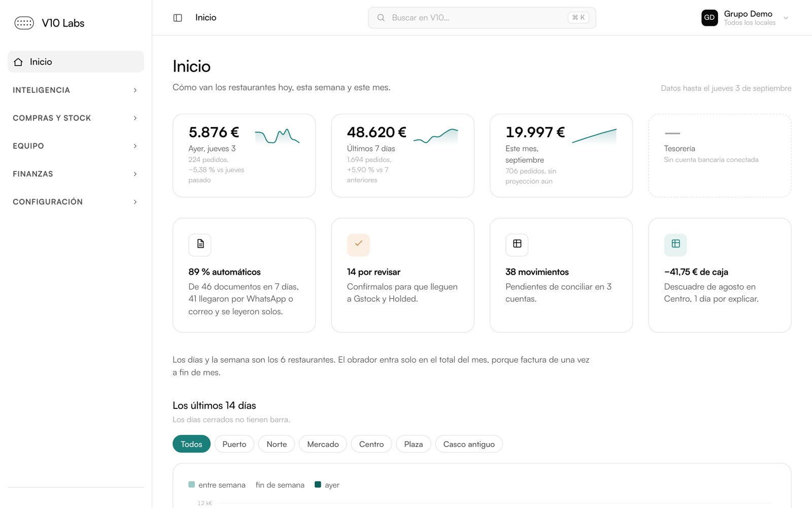Open the Tesorería card
812x508 pixels.
(x=720, y=155)
